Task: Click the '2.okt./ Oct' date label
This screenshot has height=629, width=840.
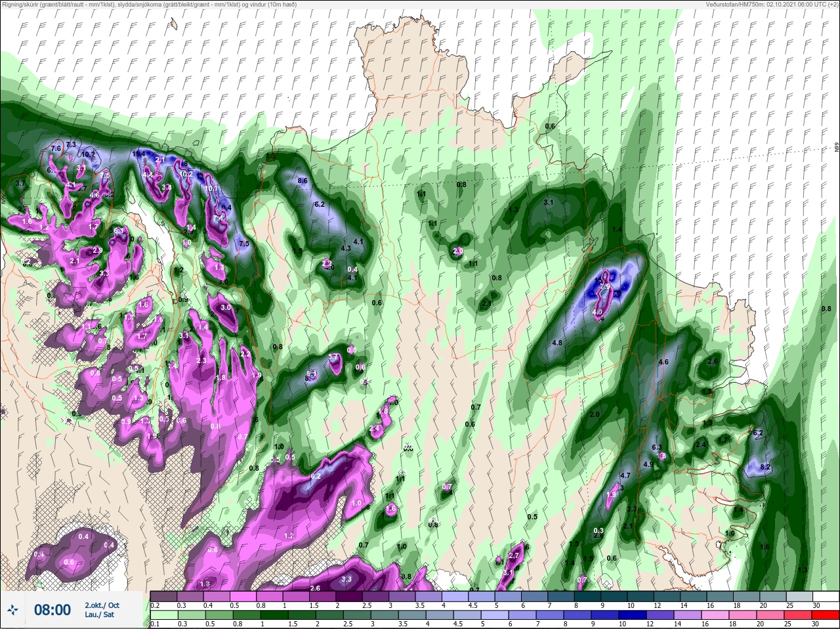Action: [x=102, y=605]
